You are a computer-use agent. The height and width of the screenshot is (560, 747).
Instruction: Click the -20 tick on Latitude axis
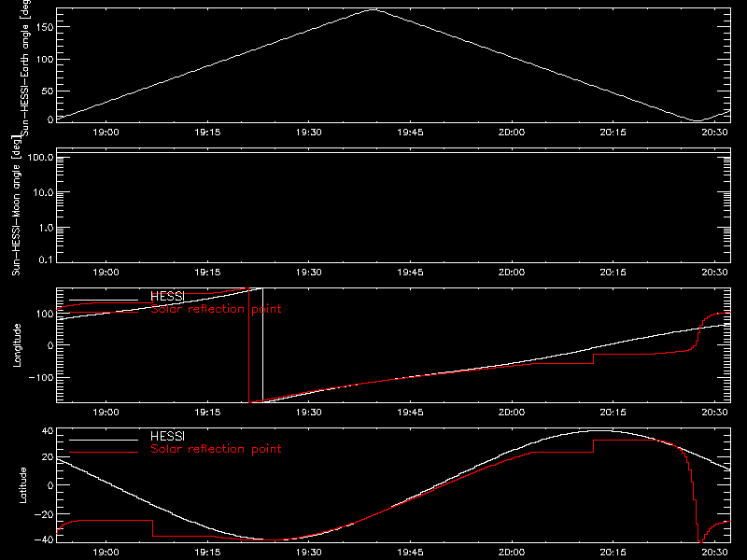(x=44, y=514)
